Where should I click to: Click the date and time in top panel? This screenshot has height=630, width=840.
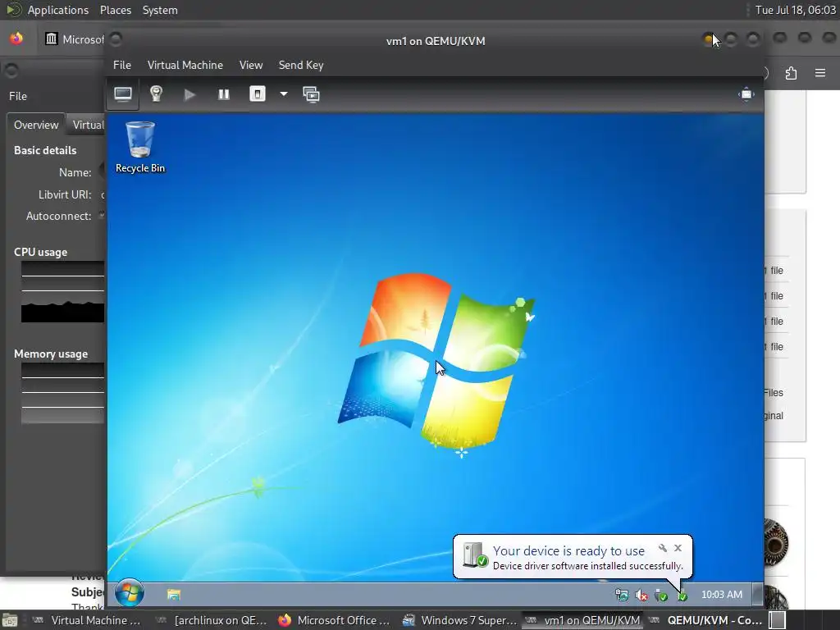795,10
